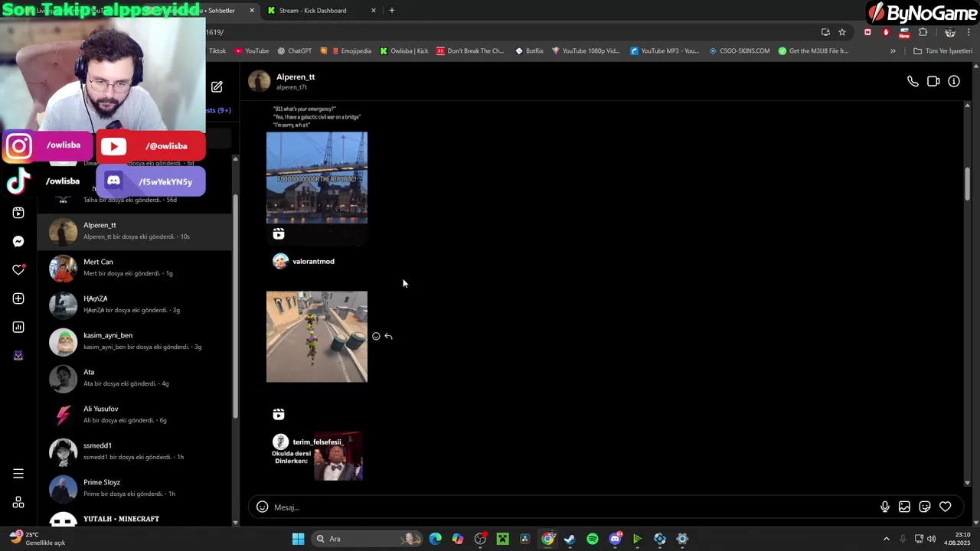This screenshot has width=980, height=551.
Task: Open Spotify from the taskbar
Action: click(x=593, y=539)
